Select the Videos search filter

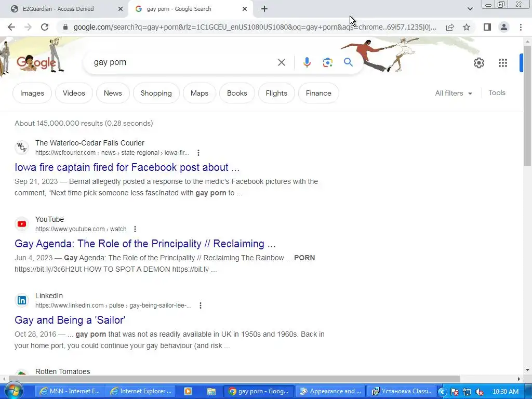pyautogui.click(x=74, y=93)
